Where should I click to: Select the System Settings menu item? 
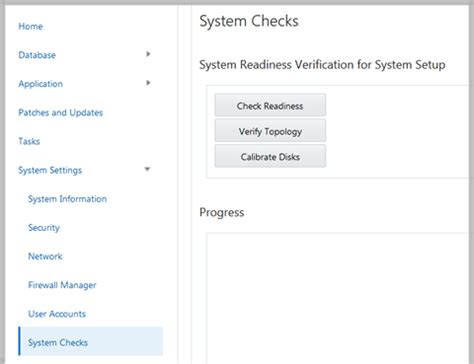pyautogui.click(x=50, y=170)
